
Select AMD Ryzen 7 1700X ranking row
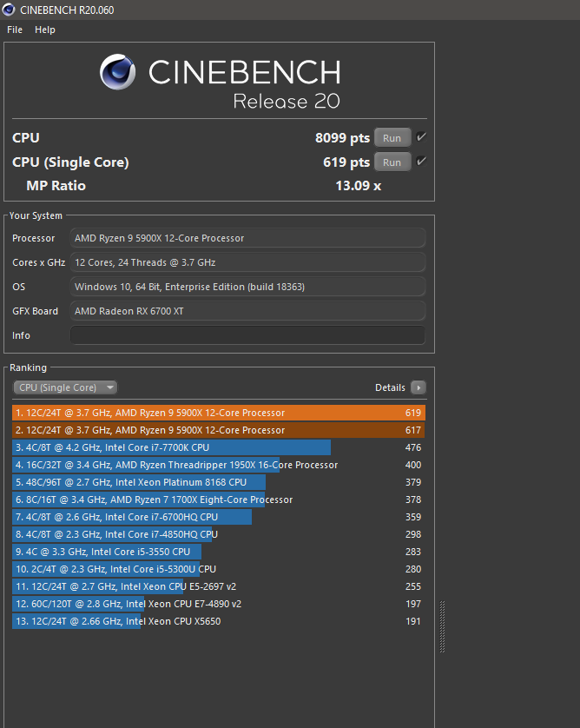[x=219, y=500]
